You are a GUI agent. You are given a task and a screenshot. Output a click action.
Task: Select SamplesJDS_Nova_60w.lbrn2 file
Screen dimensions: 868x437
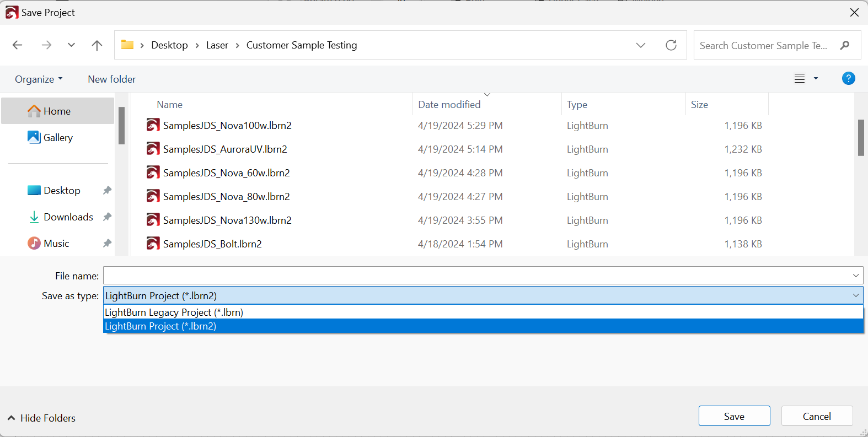point(226,172)
